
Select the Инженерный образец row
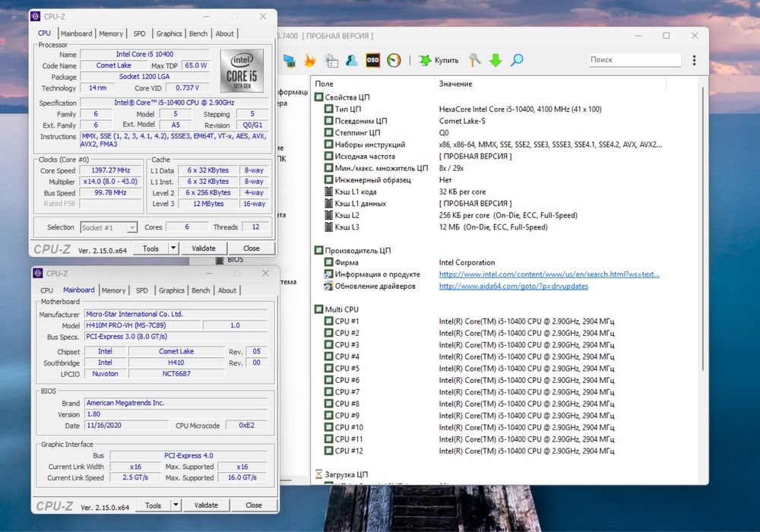pos(489,180)
